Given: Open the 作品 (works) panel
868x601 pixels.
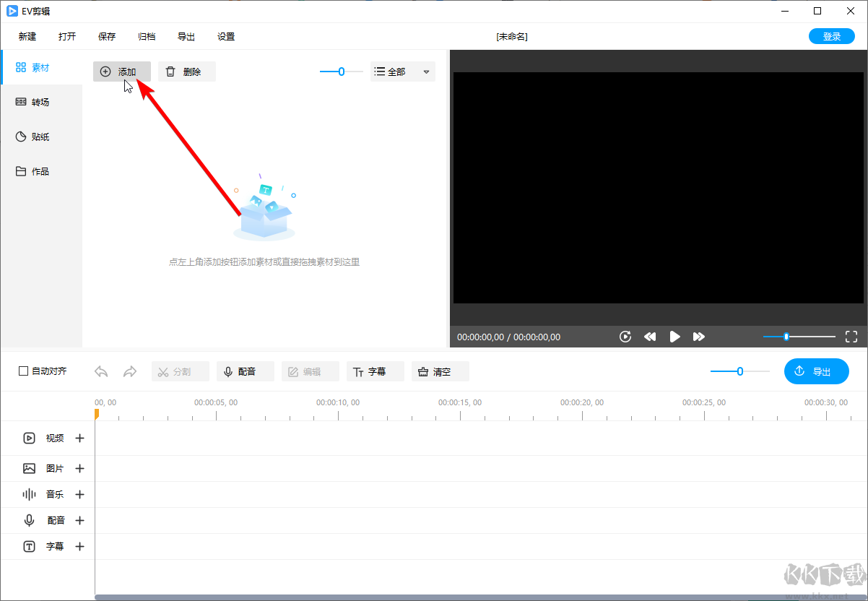Looking at the screenshot, I should click(33, 171).
